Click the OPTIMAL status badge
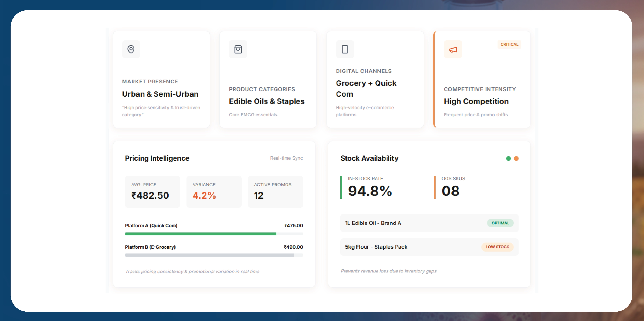 [x=500, y=223]
